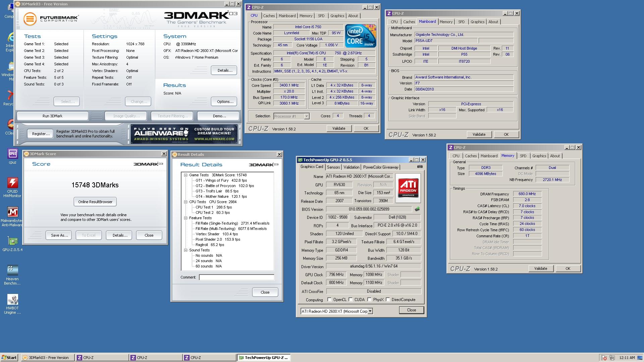This screenshot has height=362, width=644.
Task: Open Graphics tab in CPU-Z Mainboard window
Action: pos(477,22)
